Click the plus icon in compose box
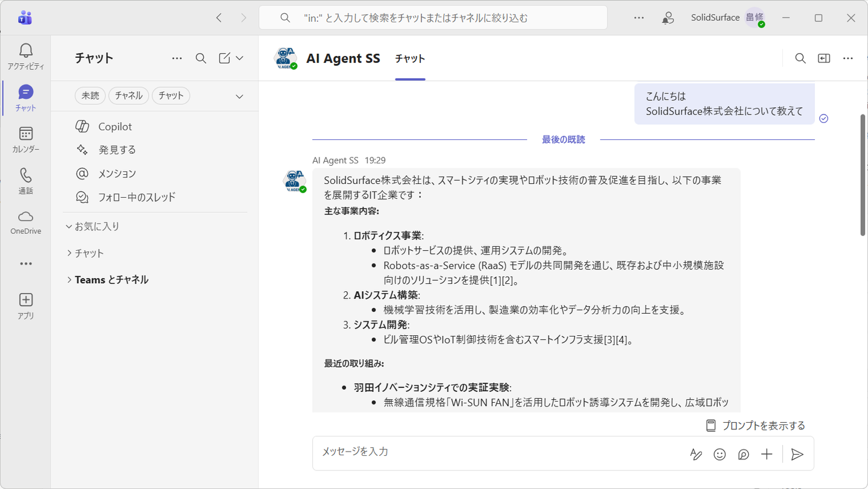This screenshot has width=868, height=489. pyautogui.click(x=766, y=455)
